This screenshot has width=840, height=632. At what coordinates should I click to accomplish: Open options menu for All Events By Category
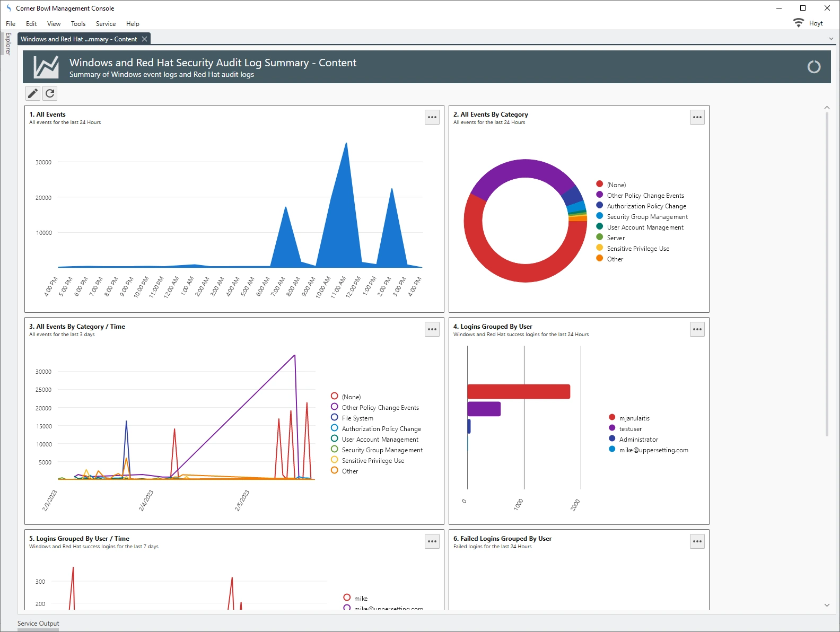click(x=697, y=117)
